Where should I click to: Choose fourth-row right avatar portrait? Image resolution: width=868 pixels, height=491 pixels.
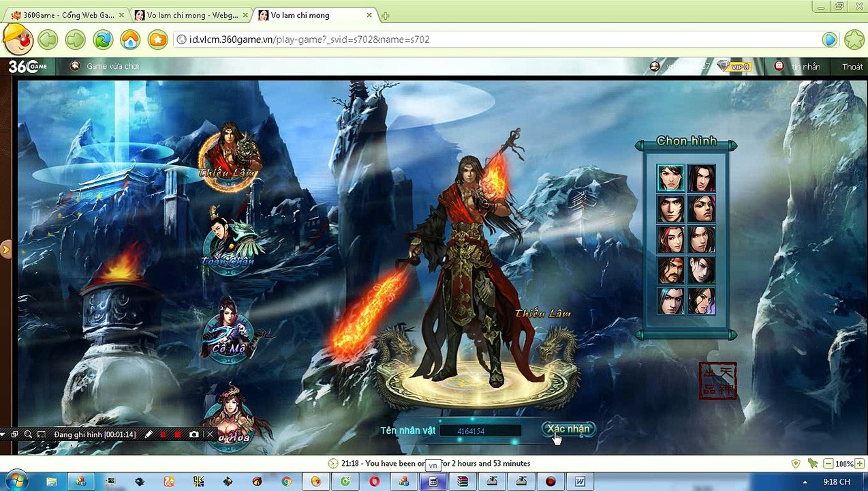pyautogui.click(x=701, y=270)
